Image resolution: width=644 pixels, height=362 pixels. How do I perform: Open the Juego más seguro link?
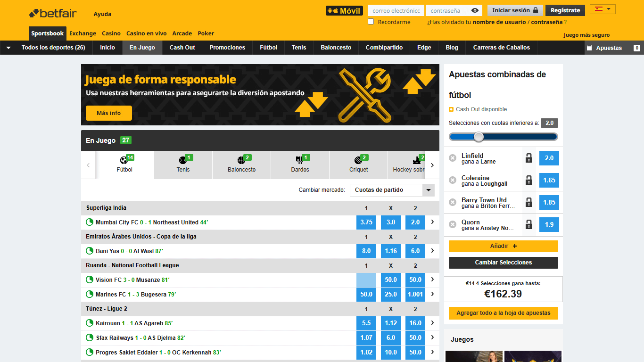[x=586, y=35]
